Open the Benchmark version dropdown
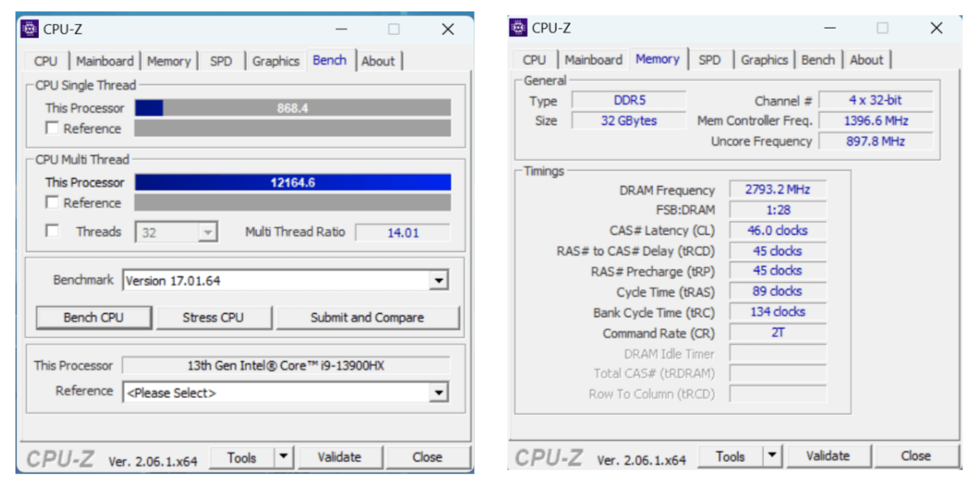This screenshot has width=980, height=488. [439, 281]
